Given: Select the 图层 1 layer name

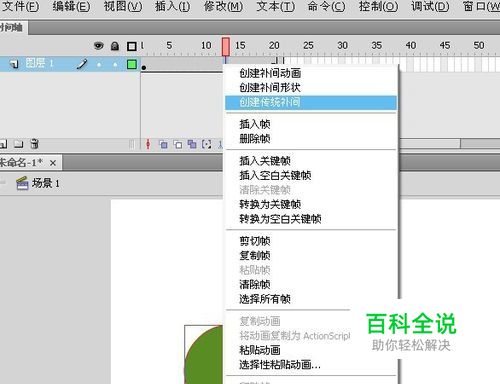Looking at the screenshot, I should [x=39, y=63].
